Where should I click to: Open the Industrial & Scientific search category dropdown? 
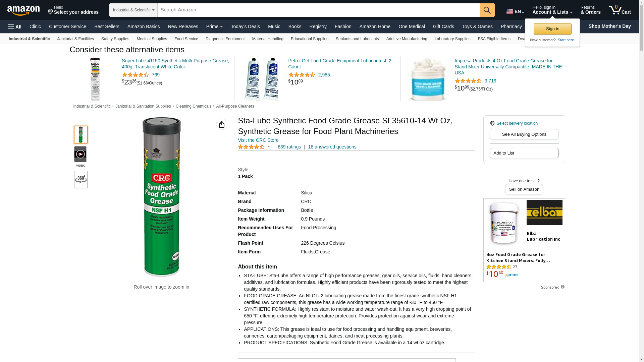click(x=133, y=10)
